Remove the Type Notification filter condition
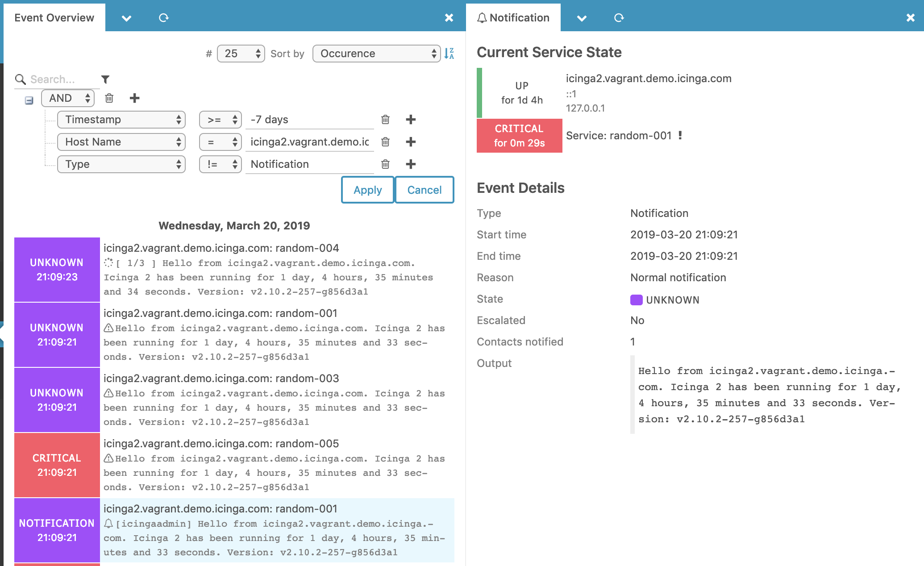The image size is (924, 566). click(385, 164)
